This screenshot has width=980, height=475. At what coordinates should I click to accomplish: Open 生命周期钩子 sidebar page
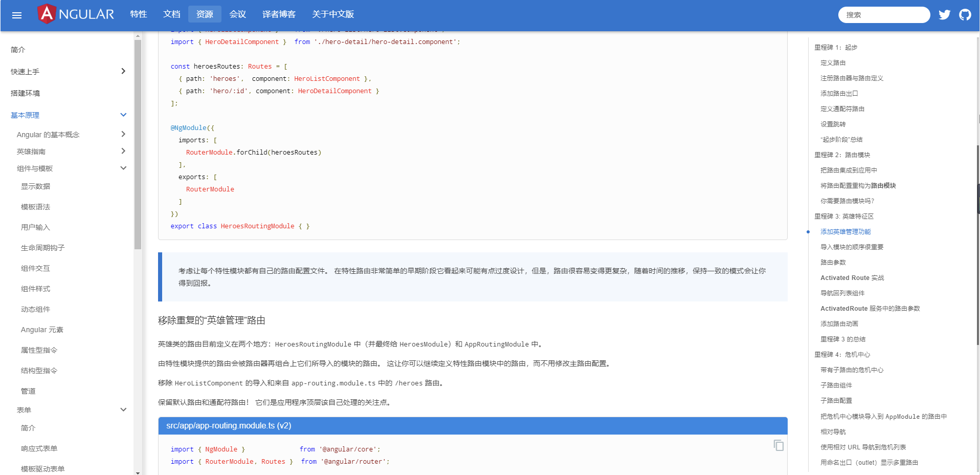coord(42,248)
